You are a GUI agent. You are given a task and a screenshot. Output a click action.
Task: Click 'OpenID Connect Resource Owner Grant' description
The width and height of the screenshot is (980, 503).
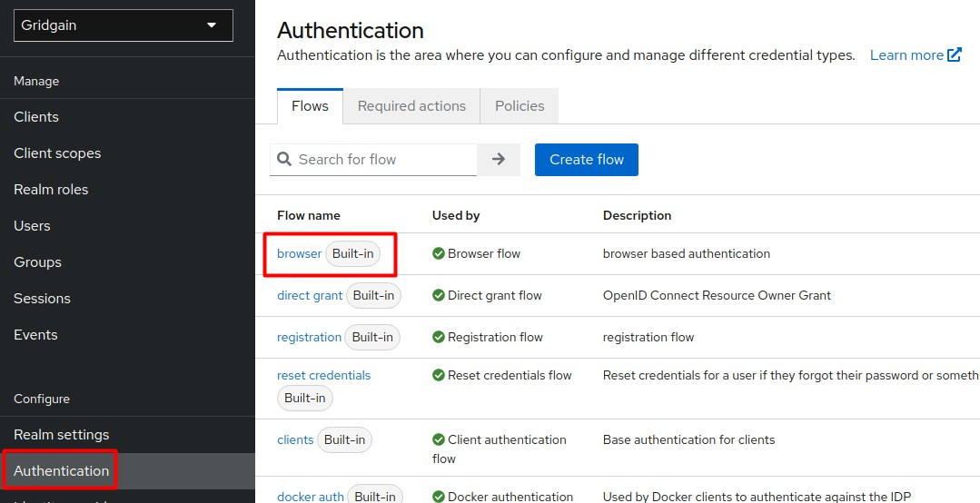click(717, 296)
